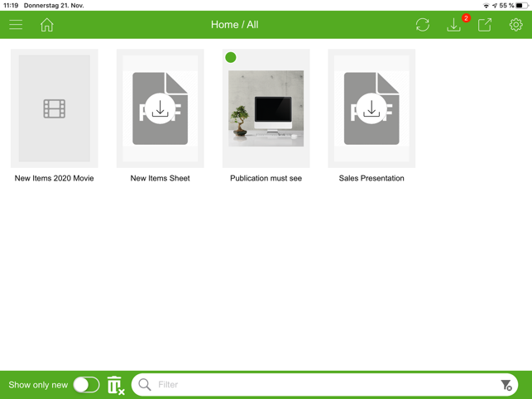532x399 pixels.
Task: Go to Home via house icon
Action: point(47,25)
